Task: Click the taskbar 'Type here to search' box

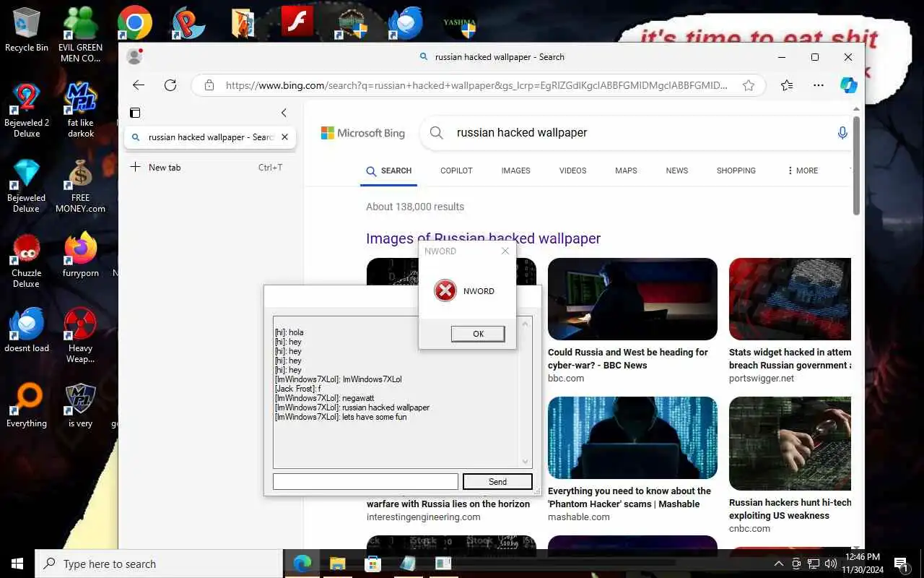Action: 159,564
